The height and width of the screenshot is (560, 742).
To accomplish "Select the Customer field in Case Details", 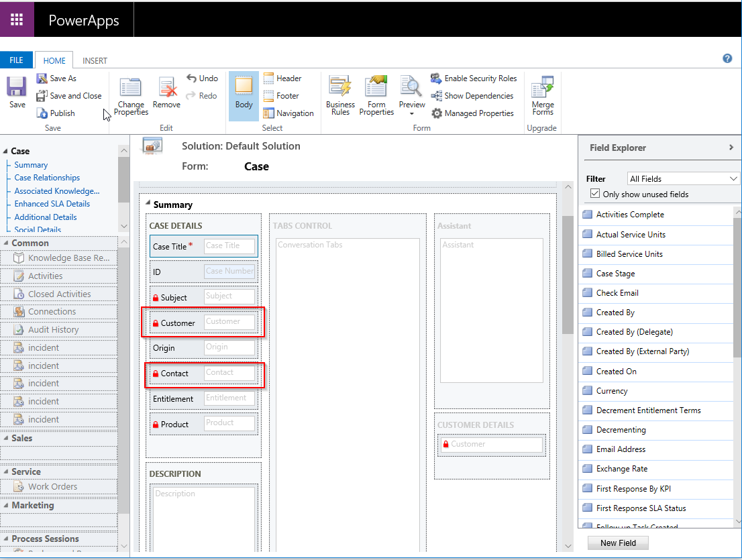I will coord(204,323).
